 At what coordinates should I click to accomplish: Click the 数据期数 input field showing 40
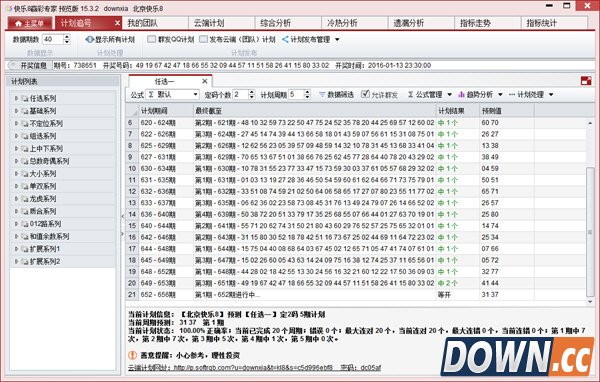click(x=53, y=39)
